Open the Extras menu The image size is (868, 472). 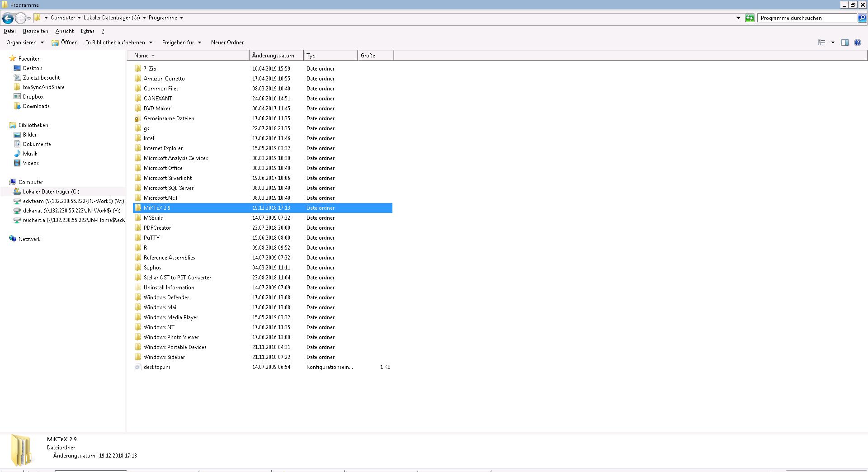(x=87, y=31)
